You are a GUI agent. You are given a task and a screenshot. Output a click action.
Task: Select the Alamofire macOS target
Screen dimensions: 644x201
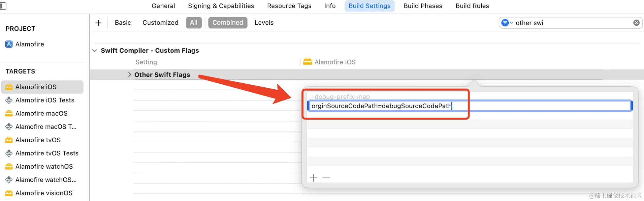(42, 113)
